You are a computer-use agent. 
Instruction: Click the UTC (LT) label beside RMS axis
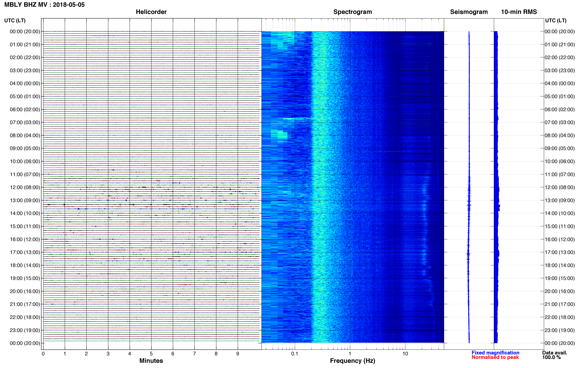pyautogui.click(x=556, y=21)
